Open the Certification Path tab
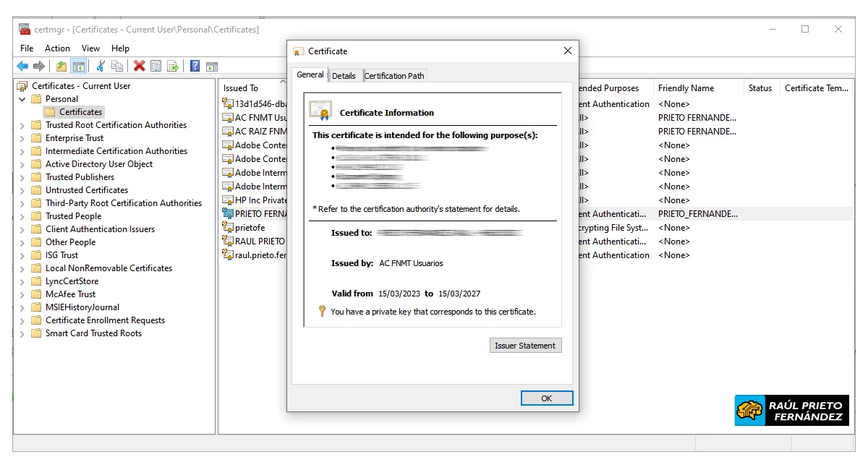868x470 pixels. click(x=394, y=76)
